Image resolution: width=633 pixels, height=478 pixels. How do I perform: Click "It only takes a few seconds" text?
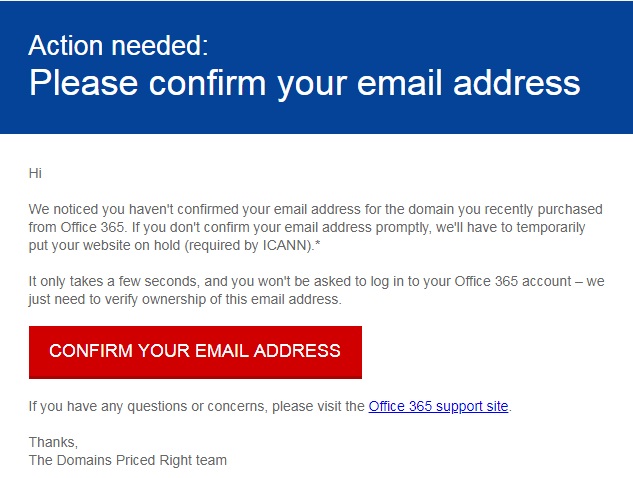click(x=113, y=281)
